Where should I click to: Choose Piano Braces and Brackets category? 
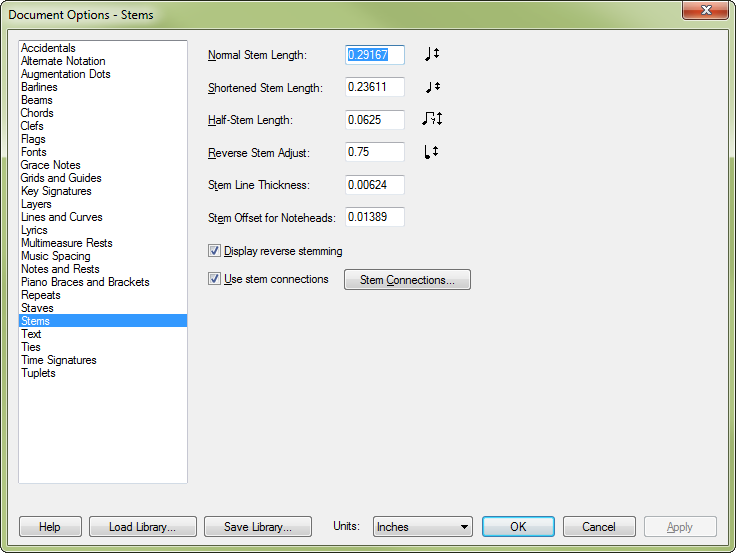tap(85, 282)
